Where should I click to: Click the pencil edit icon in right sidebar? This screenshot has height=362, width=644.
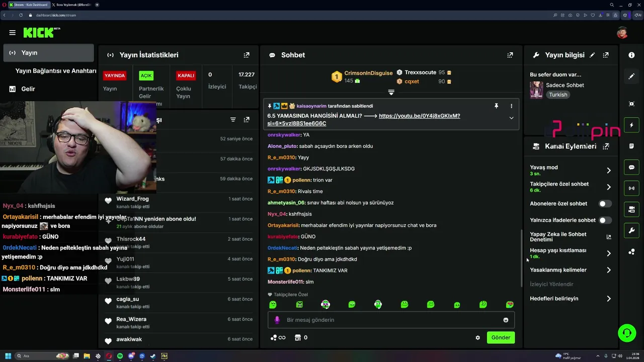[x=631, y=76]
